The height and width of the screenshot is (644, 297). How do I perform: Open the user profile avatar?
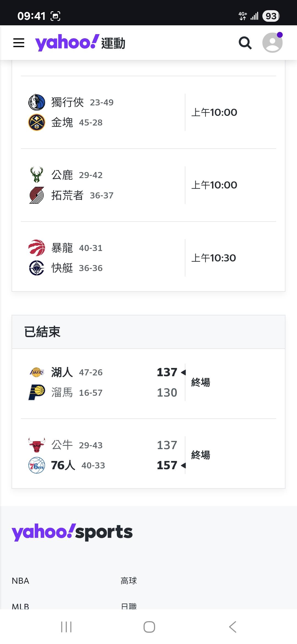272,43
